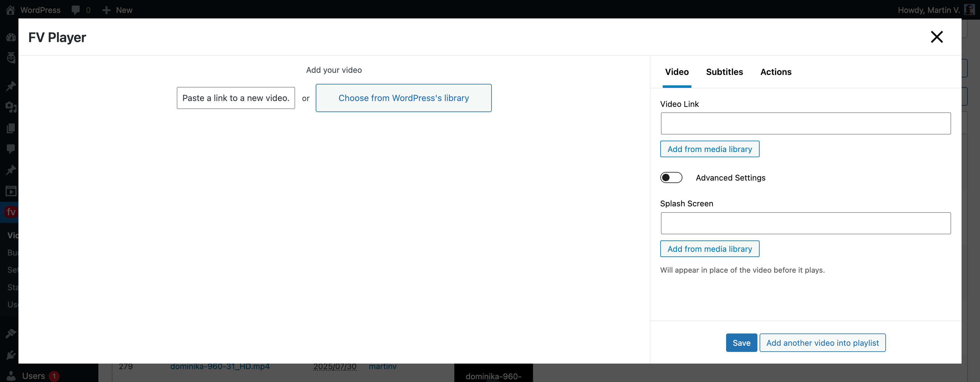The width and height of the screenshot is (980, 382).
Task: Click Add another video into playlist
Action: (x=823, y=342)
